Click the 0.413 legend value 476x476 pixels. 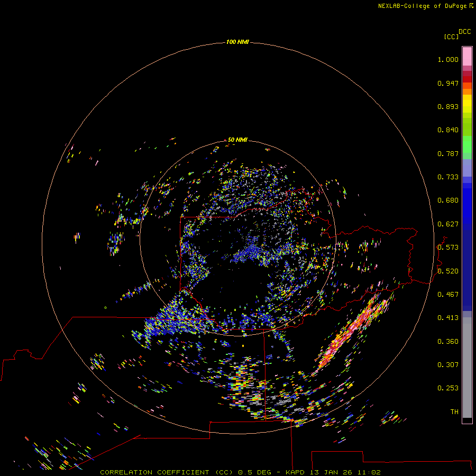point(448,318)
